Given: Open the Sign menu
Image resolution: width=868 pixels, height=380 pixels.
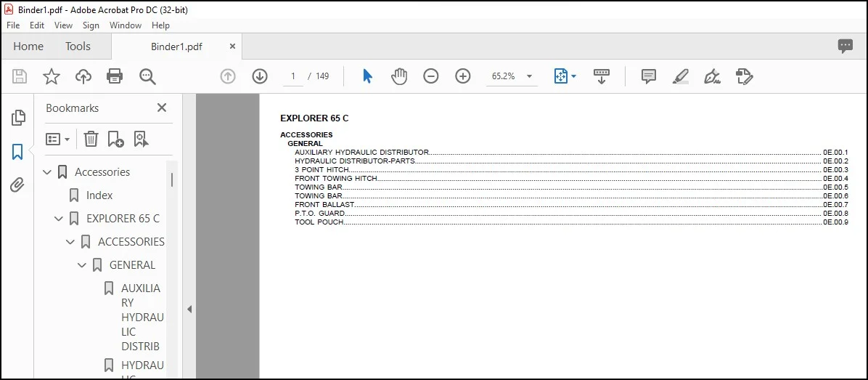Looking at the screenshot, I should [x=91, y=25].
